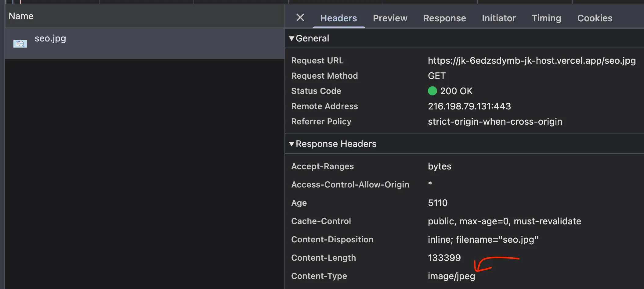Select the Initiator tab

coord(498,18)
